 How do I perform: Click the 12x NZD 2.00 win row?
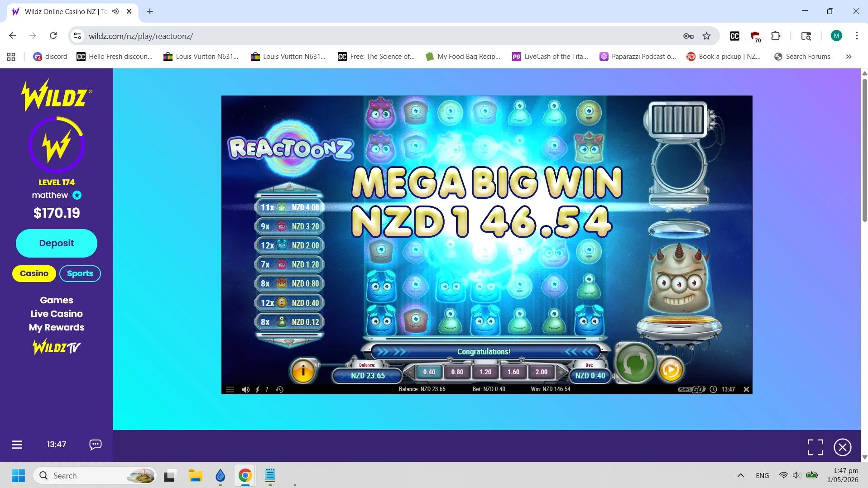coord(290,245)
